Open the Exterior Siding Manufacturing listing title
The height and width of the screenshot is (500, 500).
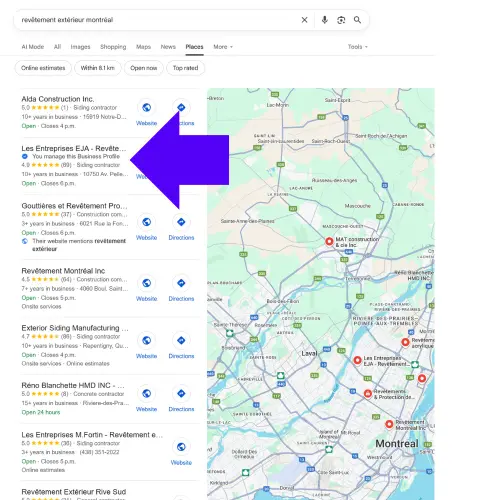75,328
